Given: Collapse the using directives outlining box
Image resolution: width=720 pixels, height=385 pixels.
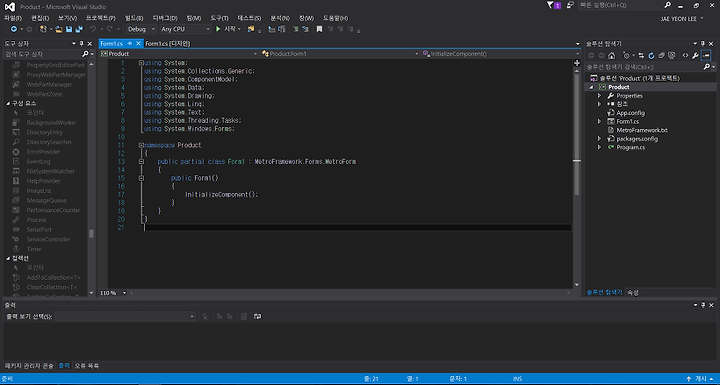Looking at the screenshot, I should 141,63.
